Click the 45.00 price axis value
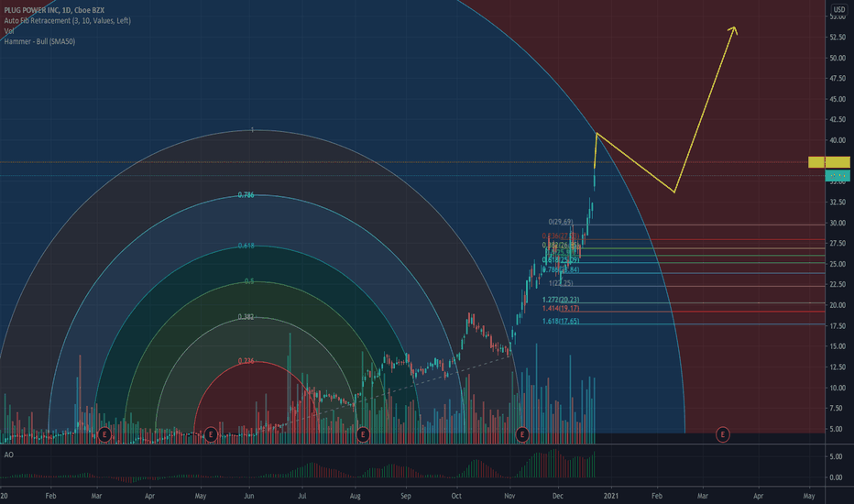854x504 pixels. pos(838,99)
